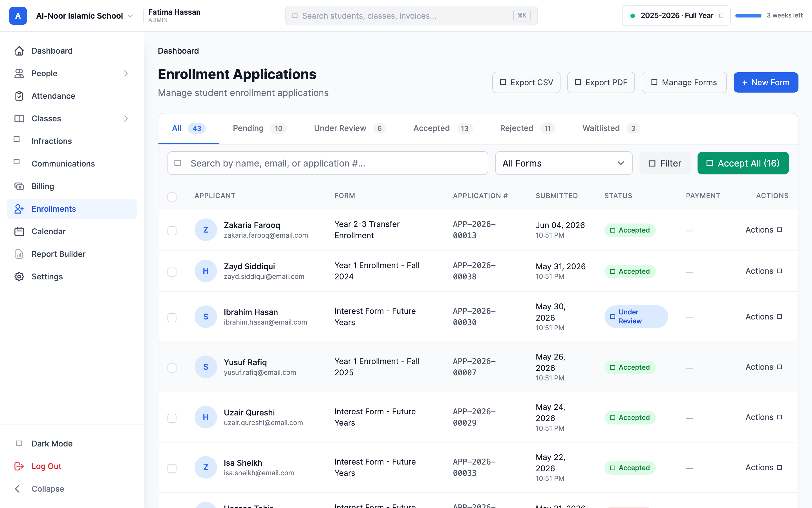Click the Settings gear icon
Viewport: 812px width, 508px height.
tap(19, 276)
